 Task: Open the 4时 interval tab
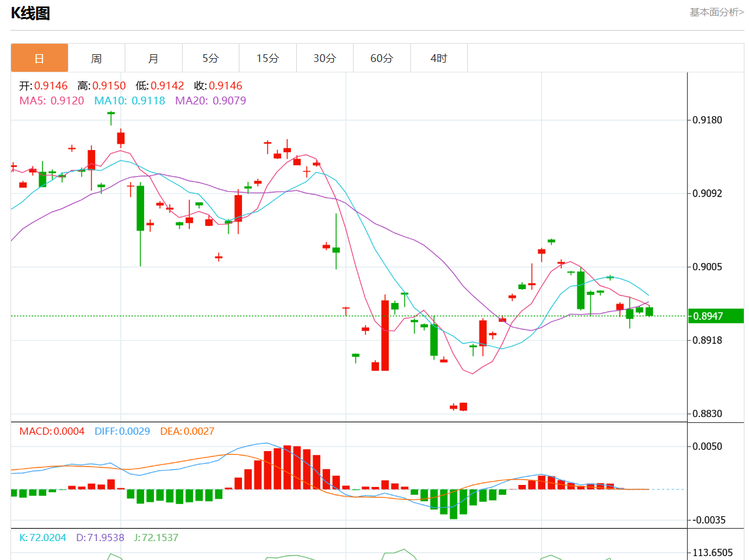coord(439,58)
